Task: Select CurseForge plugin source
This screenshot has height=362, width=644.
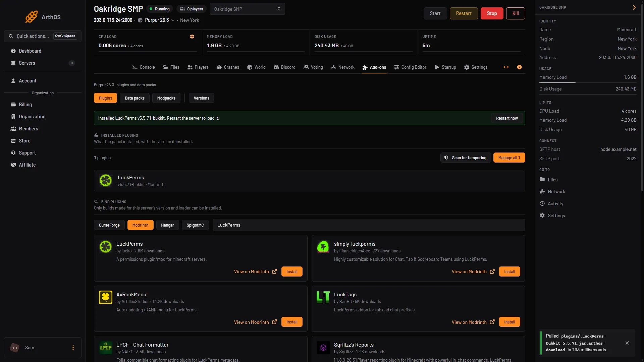Action: coord(109,225)
